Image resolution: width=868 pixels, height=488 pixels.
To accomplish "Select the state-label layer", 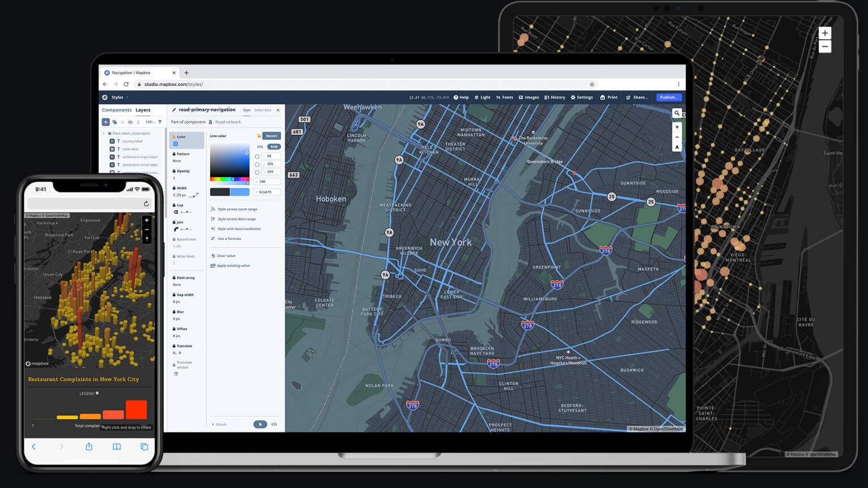I will [x=130, y=149].
